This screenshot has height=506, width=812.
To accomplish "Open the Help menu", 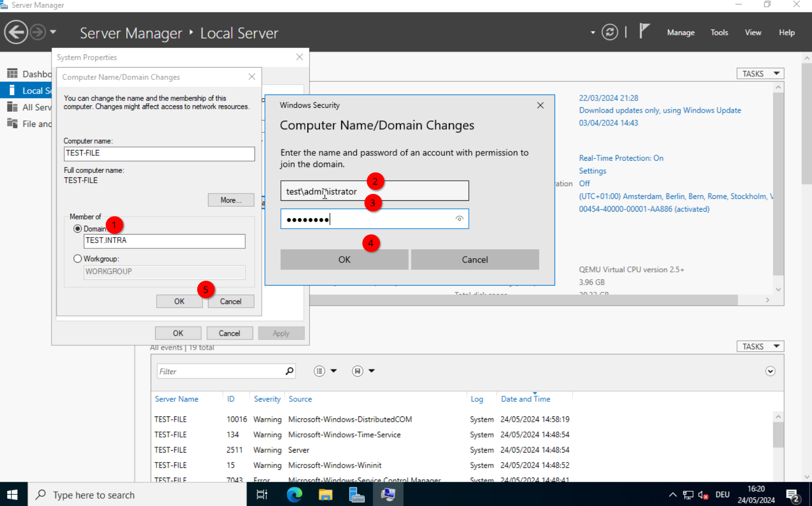I will click(787, 32).
